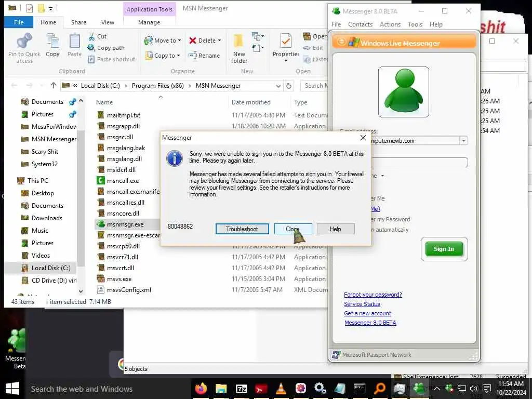Open the Tools menu in Messenger
532x399 pixels.
tap(415, 24)
